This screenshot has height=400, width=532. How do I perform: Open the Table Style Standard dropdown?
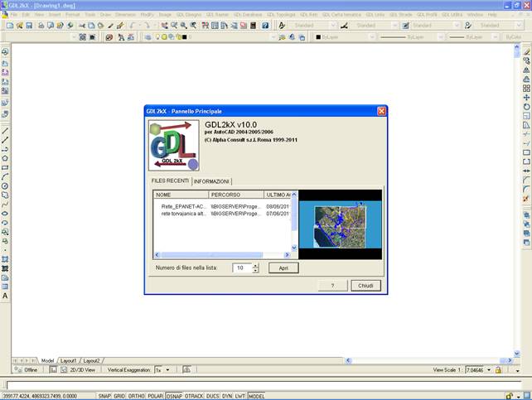tap(457, 26)
